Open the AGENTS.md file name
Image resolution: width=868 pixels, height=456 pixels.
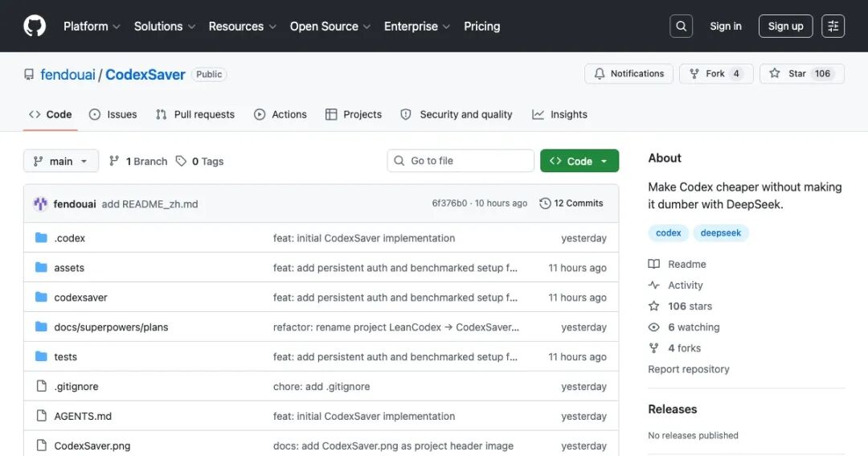point(83,416)
